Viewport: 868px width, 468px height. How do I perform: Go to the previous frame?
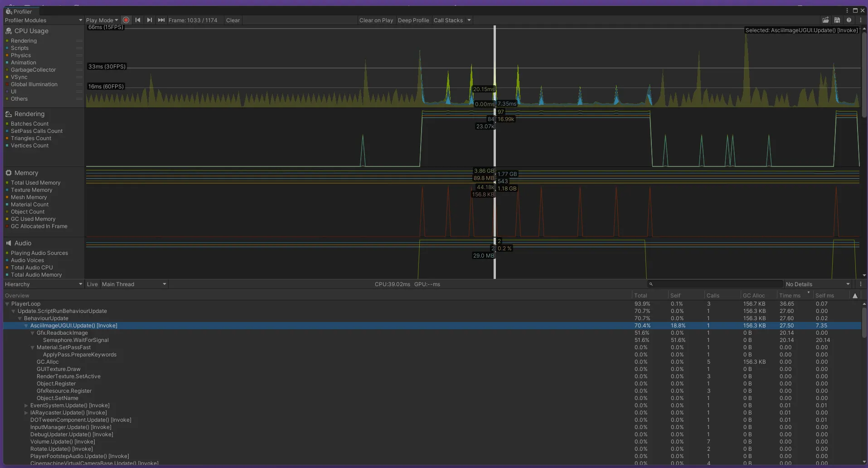click(x=138, y=20)
